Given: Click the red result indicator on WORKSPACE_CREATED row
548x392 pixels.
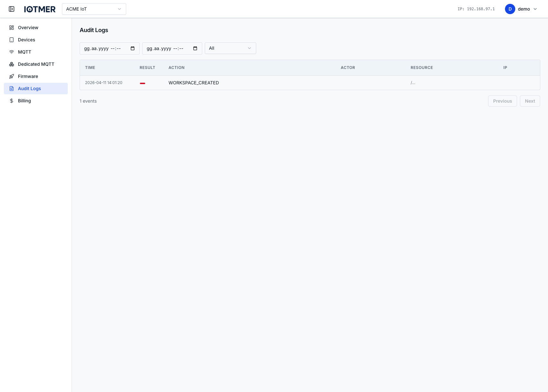Looking at the screenshot, I should click(143, 83).
